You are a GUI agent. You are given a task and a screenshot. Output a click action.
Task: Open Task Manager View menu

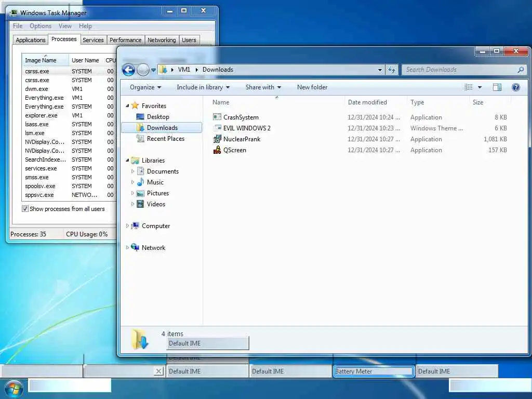[65, 26]
